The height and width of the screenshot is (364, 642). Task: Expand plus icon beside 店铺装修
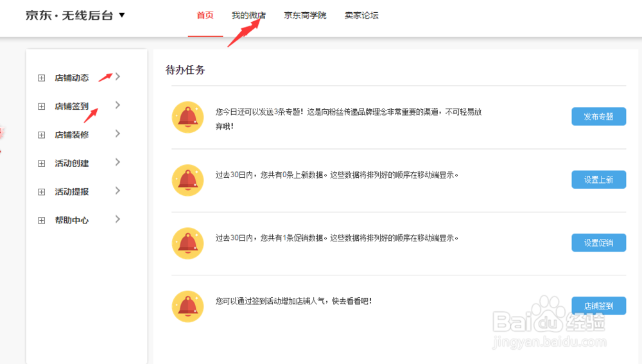coord(41,135)
